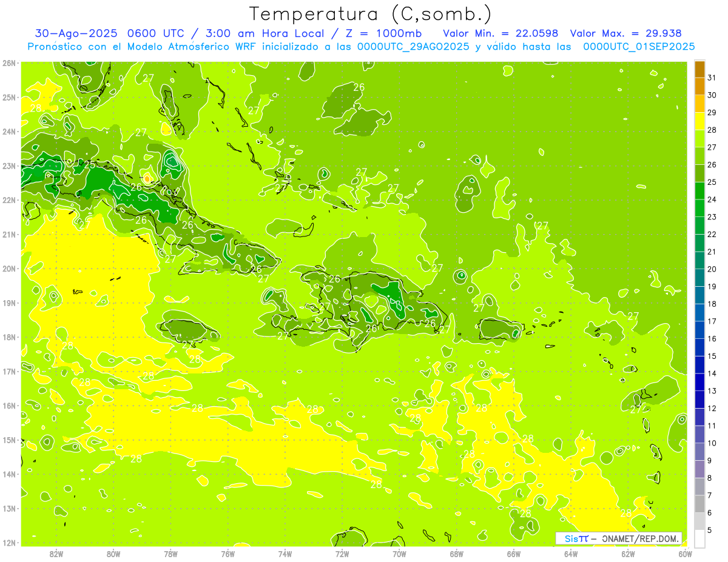
Task: Click the number 15 on the color scale
Action: pyautogui.click(x=712, y=356)
